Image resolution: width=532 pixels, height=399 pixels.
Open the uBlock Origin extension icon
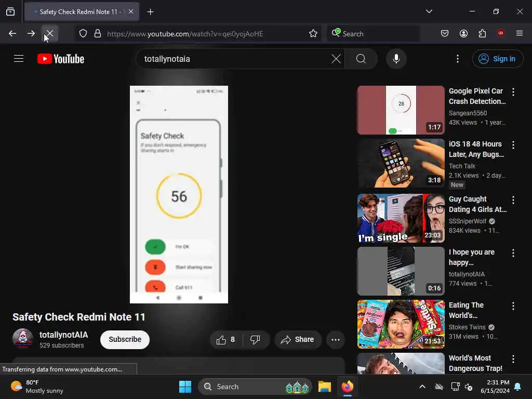point(500,33)
